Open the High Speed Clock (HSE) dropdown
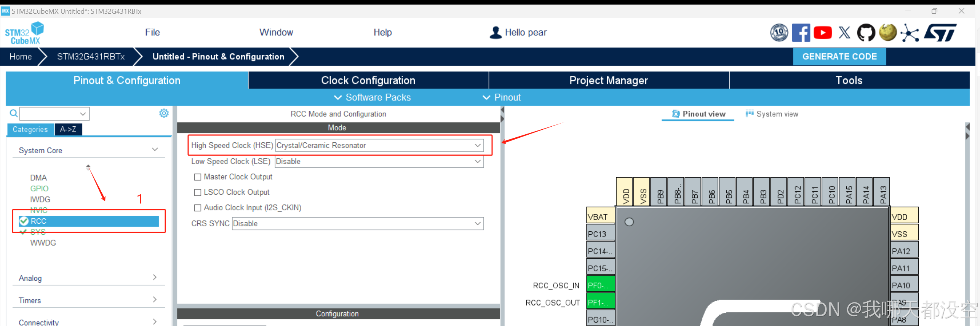This screenshot has width=980, height=326. coord(379,145)
